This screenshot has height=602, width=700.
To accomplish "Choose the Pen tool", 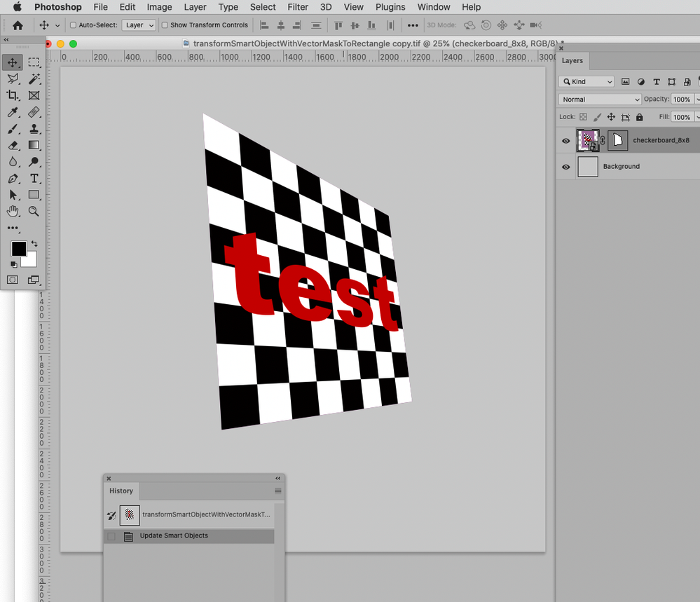I will click(13, 179).
